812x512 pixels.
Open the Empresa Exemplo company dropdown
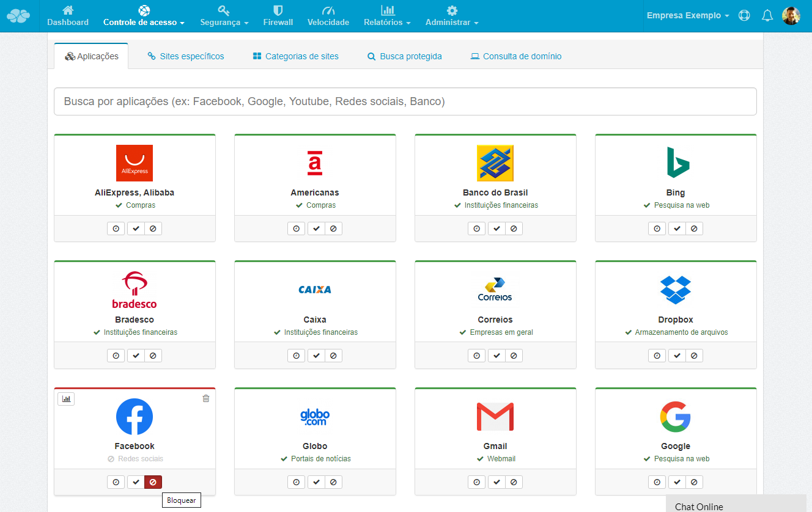688,16
